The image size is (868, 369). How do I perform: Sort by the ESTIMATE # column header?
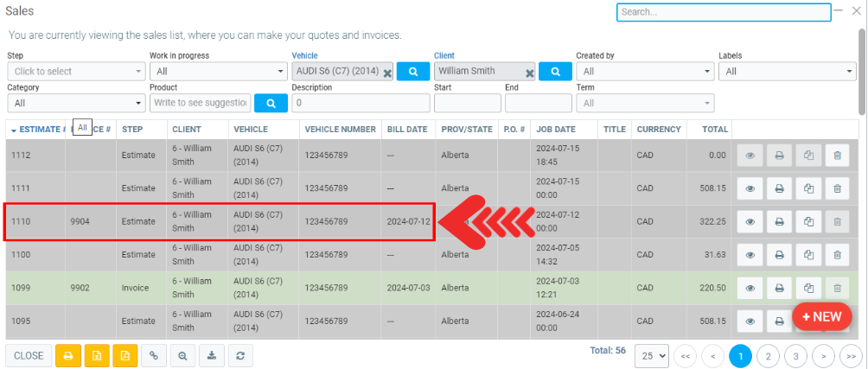click(x=38, y=129)
